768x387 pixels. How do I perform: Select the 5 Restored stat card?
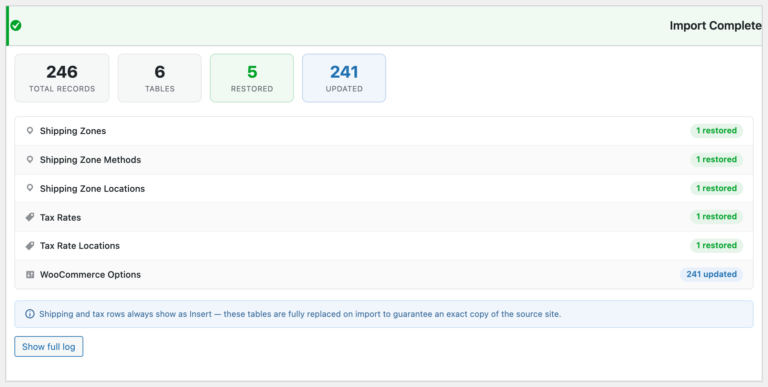252,78
